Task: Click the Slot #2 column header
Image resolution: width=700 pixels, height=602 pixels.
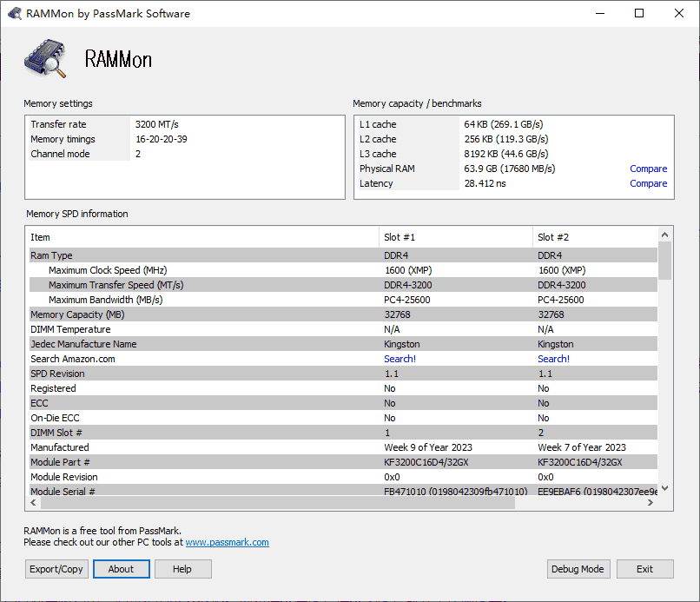Action: pyautogui.click(x=595, y=237)
